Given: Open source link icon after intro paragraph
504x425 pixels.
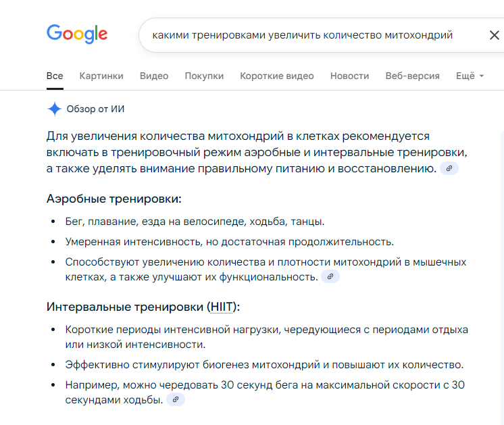Looking at the screenshot, I should coord(449,168).
